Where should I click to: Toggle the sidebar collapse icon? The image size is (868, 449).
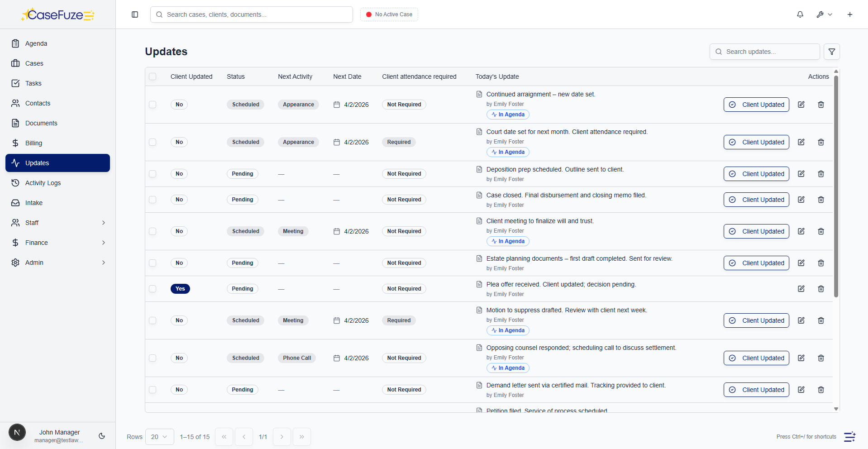[x=134, y=14]
